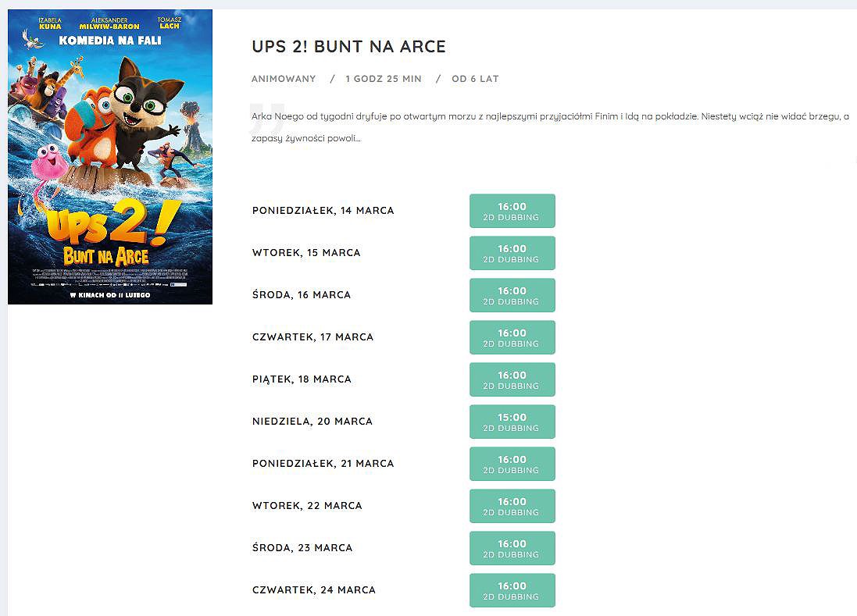857x616 pixels.
Task: Click the ŚRODA, 23 MARCA date label
Action: coord(302,548)
